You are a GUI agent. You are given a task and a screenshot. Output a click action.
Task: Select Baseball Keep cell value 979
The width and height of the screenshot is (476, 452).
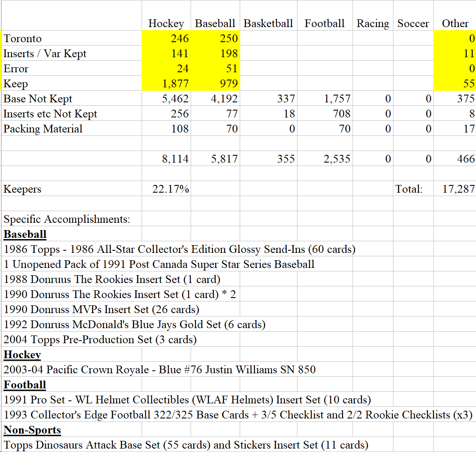coord(215,83)
